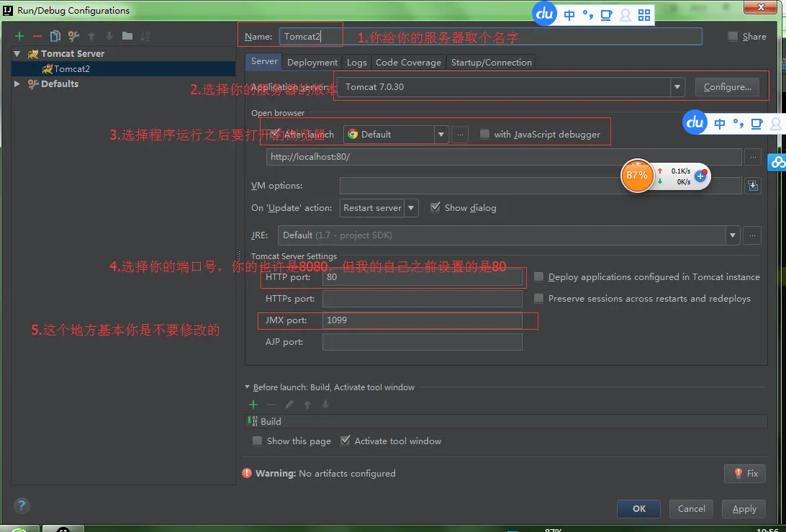This screenshot has width=786, height=532.
Task: Move before launch task up
Action: (x=307, y=405)
